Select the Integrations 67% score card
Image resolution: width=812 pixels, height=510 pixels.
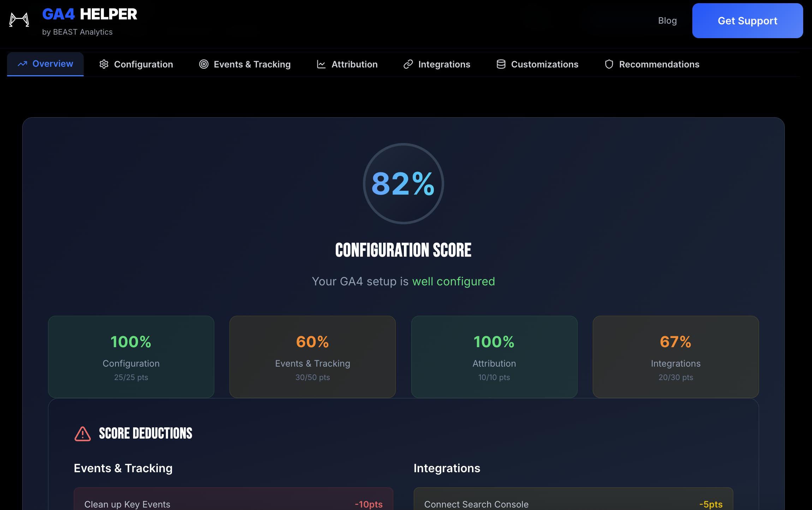click(676, 357)
